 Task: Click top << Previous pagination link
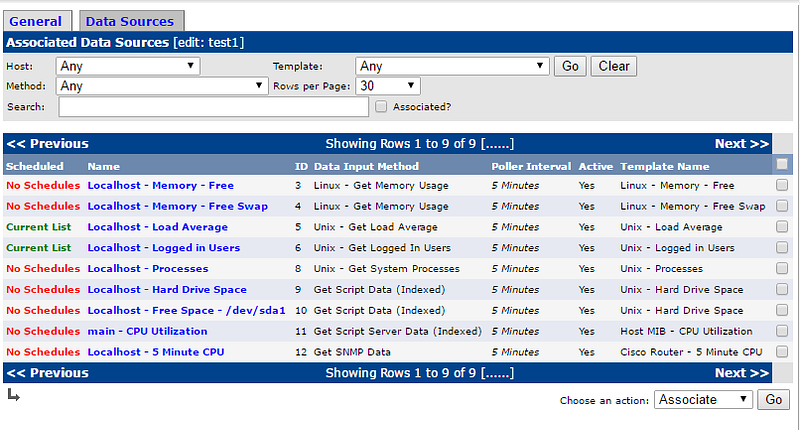point(48,144)
